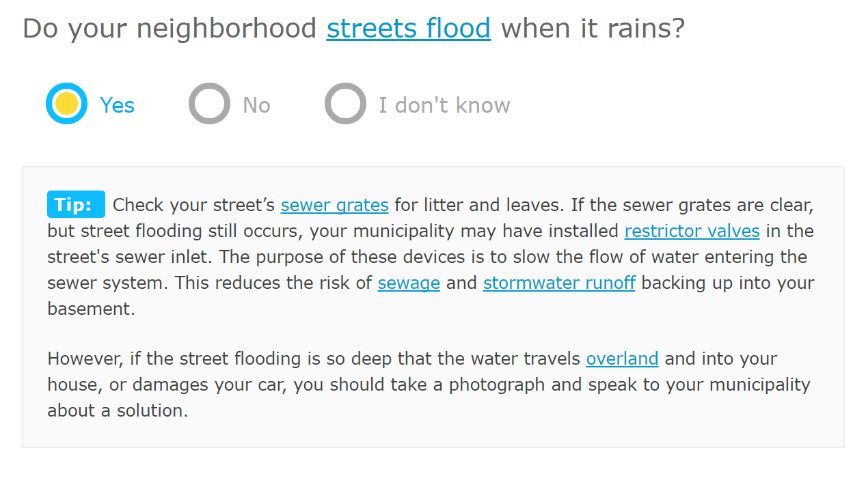Visit the 'sewage' glossary link
This screenshot has height=504, width=853.
[x=409, y=283]
